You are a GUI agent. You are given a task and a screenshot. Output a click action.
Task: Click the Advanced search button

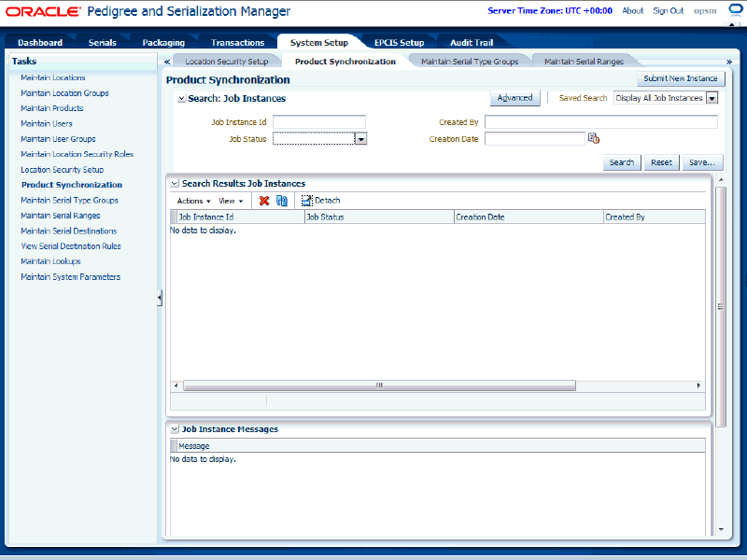tap(515, 98)
